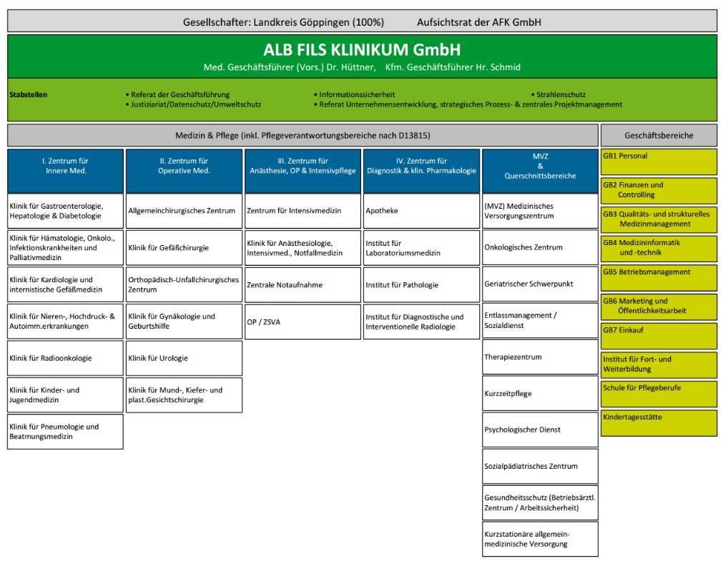Select the 'I. Zentrum für Innere Med.' box
Screen dimensions: 728x566
point(66,171)
